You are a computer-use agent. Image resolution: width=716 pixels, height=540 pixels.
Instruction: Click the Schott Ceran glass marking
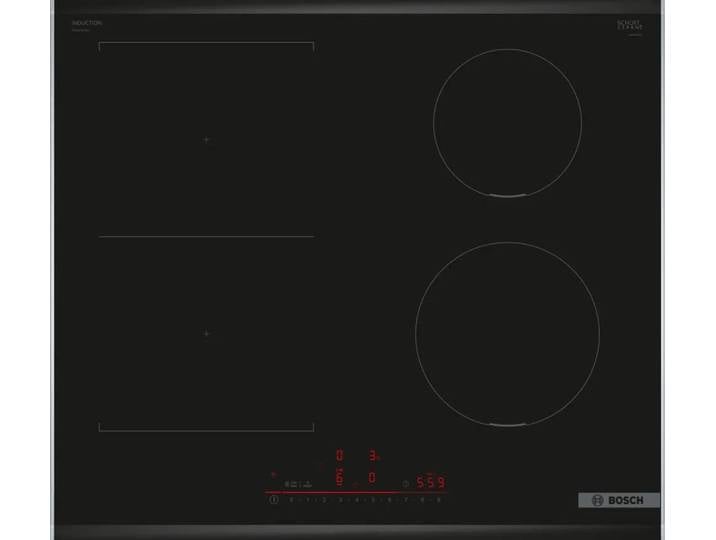point(630,25)
